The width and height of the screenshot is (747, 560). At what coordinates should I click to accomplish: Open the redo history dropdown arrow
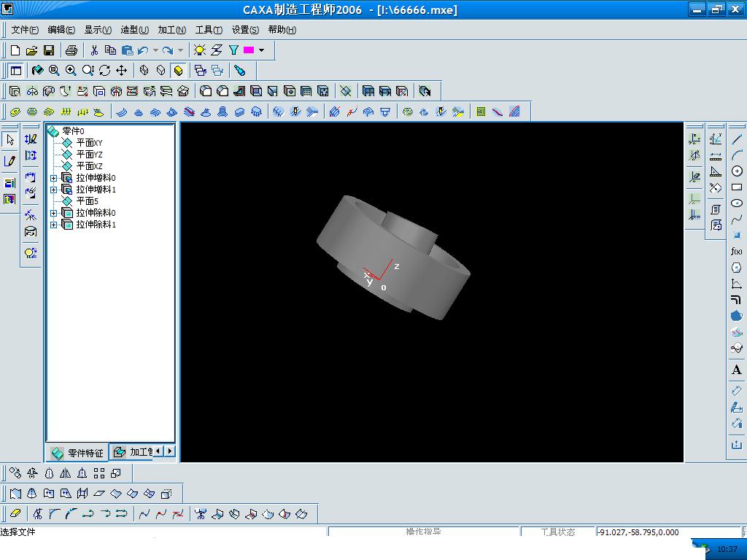180,50
